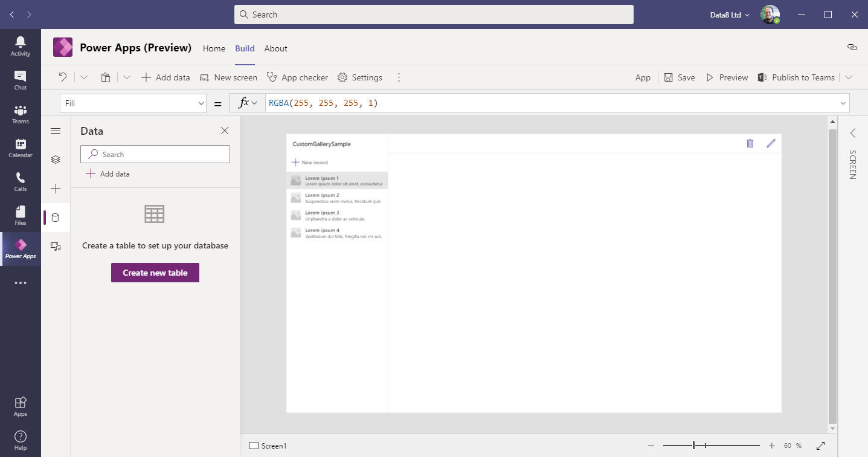Open the Tree view layers icon
This screenshot has width=868, height=457.
(56, 160)
